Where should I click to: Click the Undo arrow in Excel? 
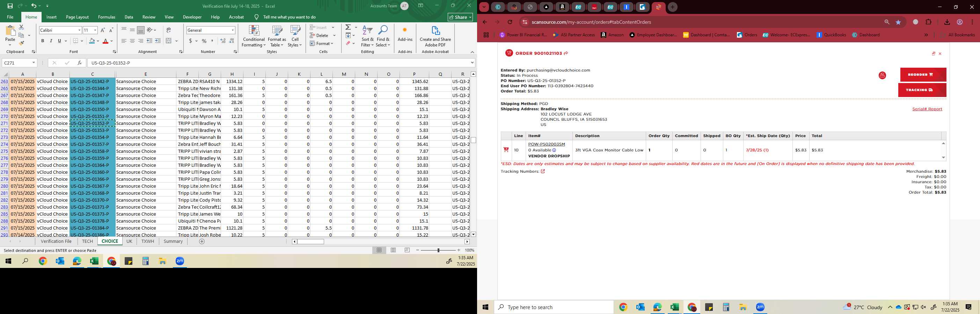[34, 6]
